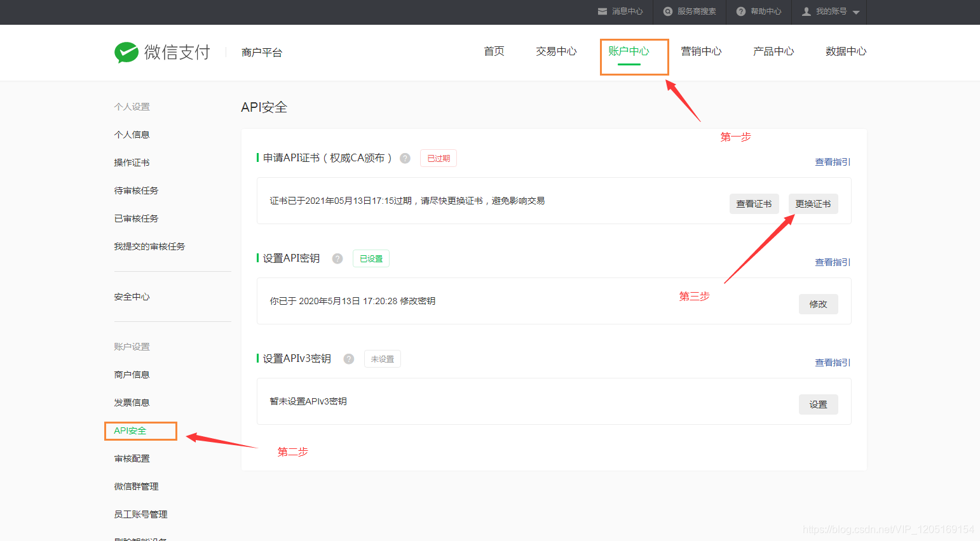
Task: Open 查看指引 link for 设置API密钥
Action: (x=833, y=262)
